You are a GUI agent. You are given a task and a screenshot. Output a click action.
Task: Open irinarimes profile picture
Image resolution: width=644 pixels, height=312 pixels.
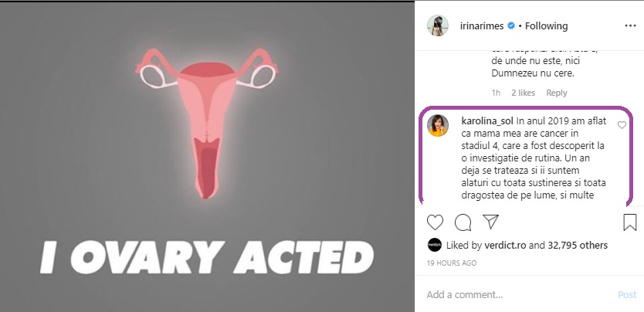click(438, 25)
